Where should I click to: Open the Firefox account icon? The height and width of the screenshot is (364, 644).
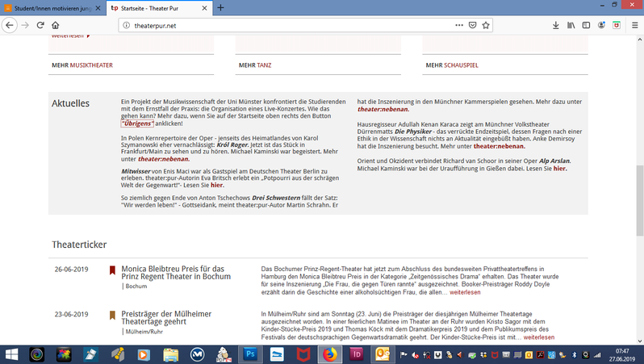point(601,25)
